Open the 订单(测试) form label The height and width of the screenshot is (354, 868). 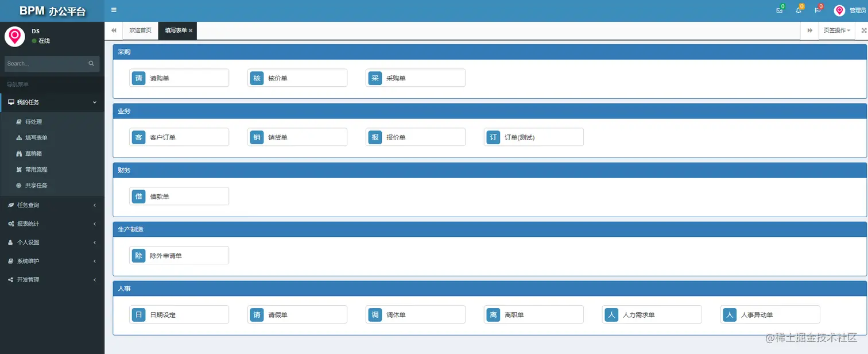pos(520,137)
